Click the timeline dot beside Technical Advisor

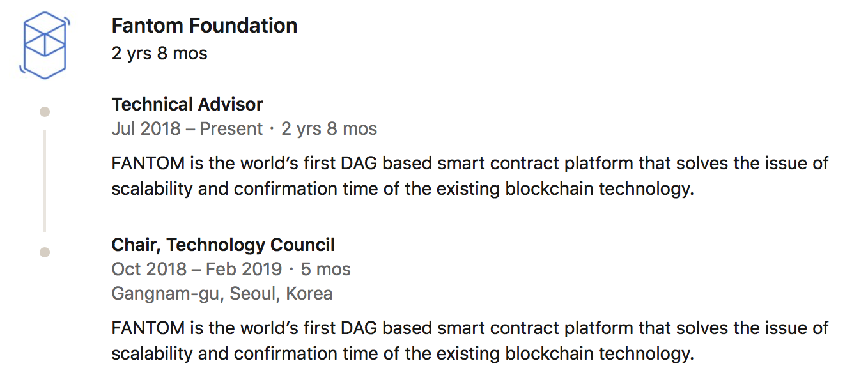pos(45,112)
